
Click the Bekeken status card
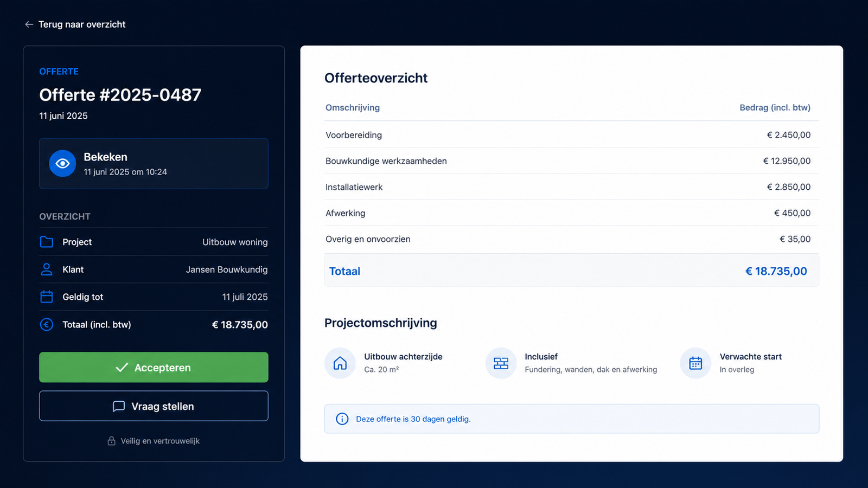(154, 163)
